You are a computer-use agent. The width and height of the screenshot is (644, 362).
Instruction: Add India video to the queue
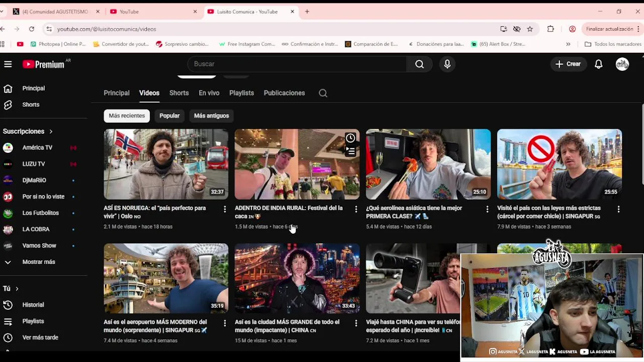click(351, 150)
